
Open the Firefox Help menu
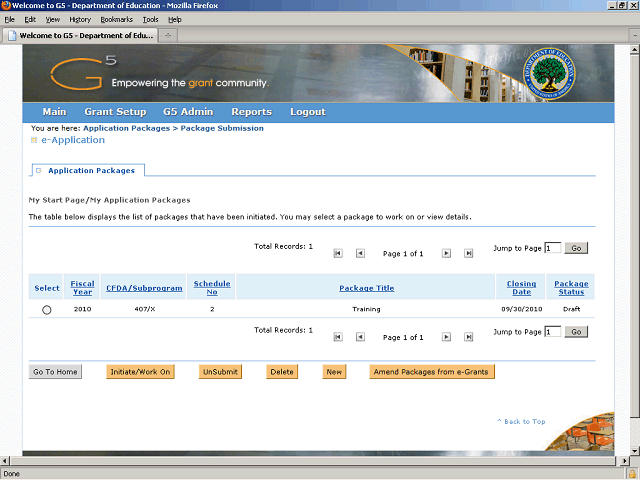pos(175,20)
